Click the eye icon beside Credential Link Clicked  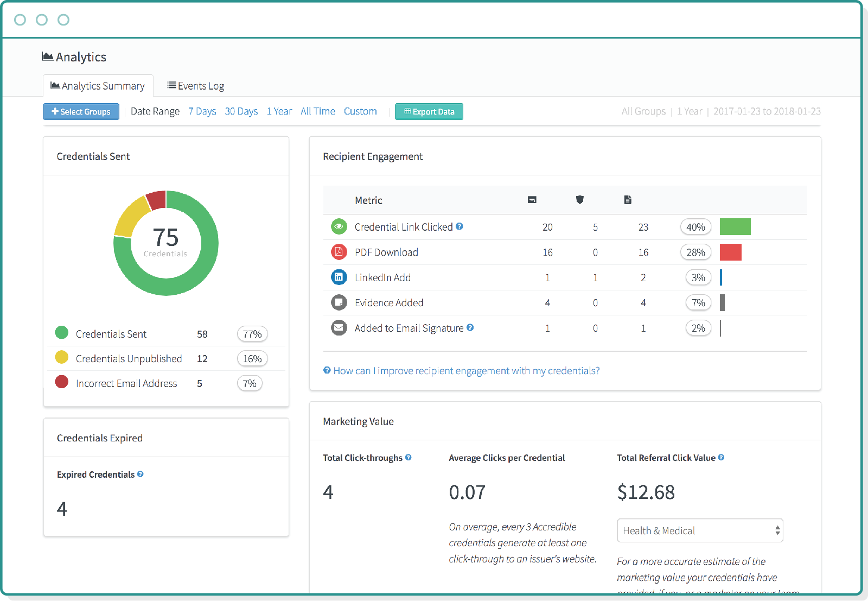[x=339, y=226]
